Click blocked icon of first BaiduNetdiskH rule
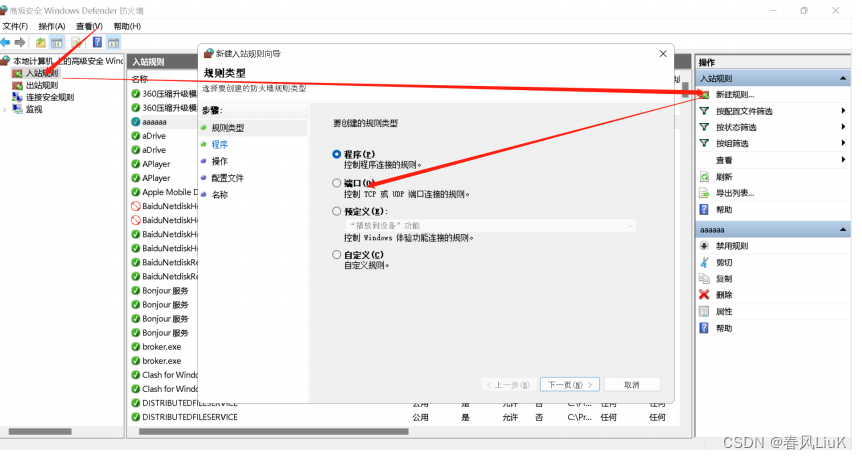The height and width of the screenshot is (459, 862). click(x=135, y=206)
